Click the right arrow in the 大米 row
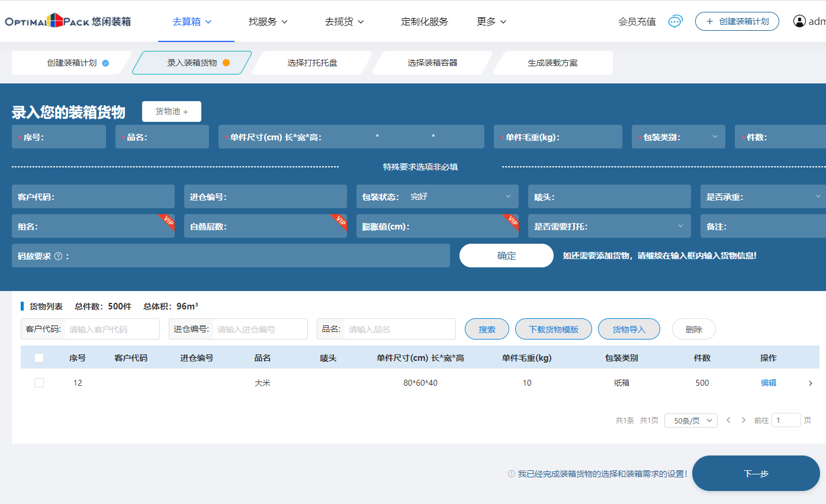Image resolution: width=826 pixels, height=504 pixels. [x=811, y=383]
